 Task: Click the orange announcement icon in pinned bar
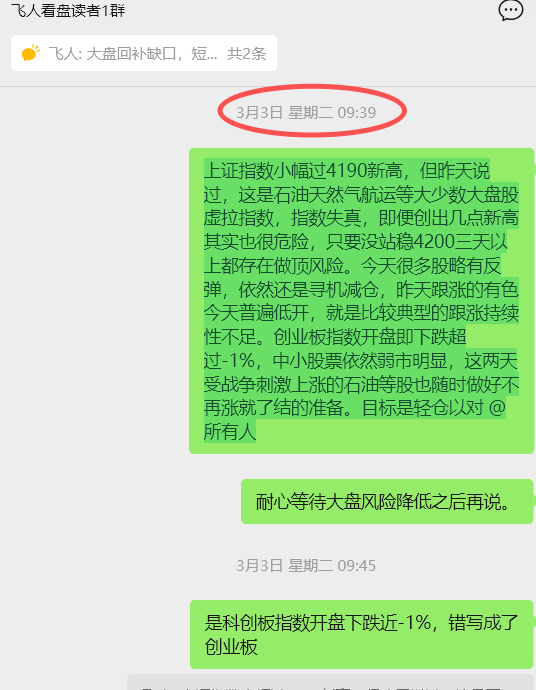30,53
